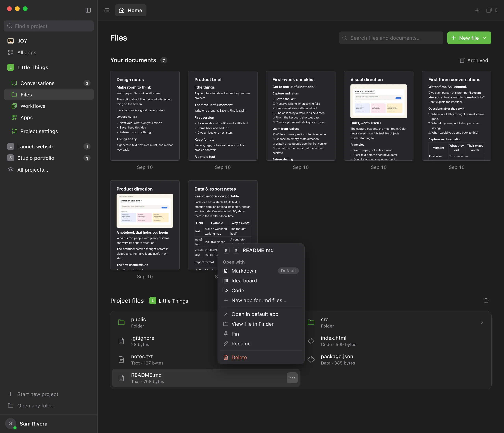Choose Idea board in Open with menu
This screenshot has height=433, width=504.
coord(261,280)
